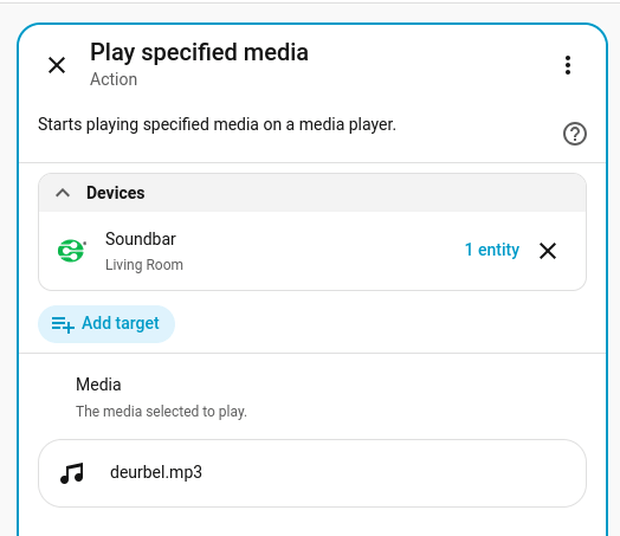
Task: Show the 1 entity link for Soundbar
Action: point(492,250)
